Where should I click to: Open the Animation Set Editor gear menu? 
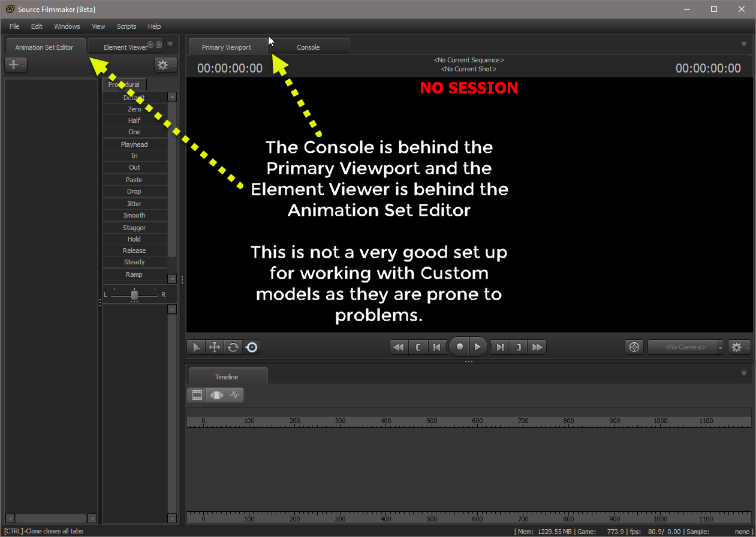click(165, 65)
